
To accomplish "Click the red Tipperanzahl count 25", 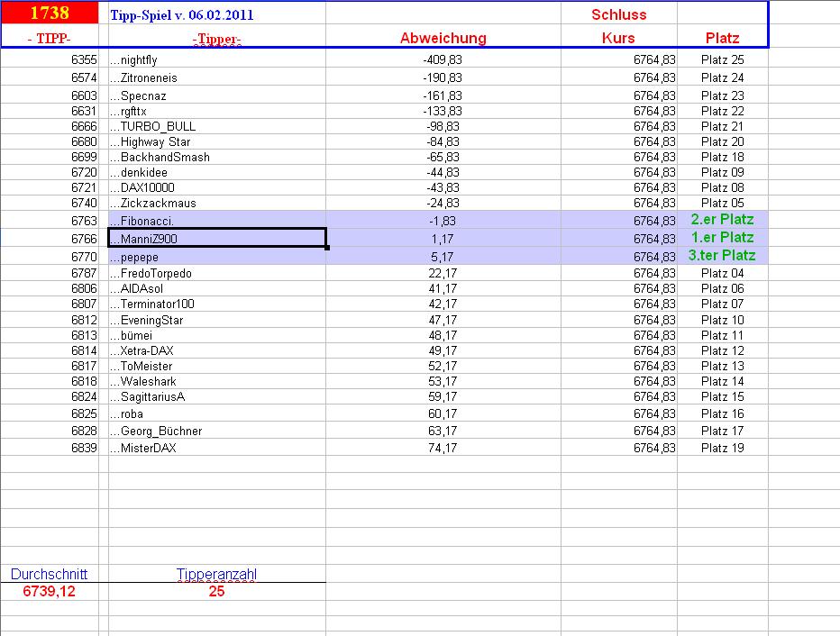I will [216, 592].
